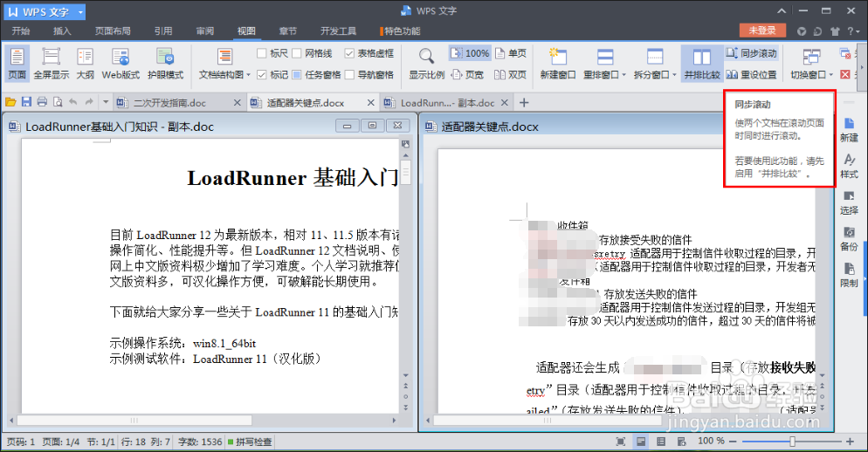Screen dimensions: 868x452
Task: Toggle 并排比较 side by side compare
Action: coord(702,63)
